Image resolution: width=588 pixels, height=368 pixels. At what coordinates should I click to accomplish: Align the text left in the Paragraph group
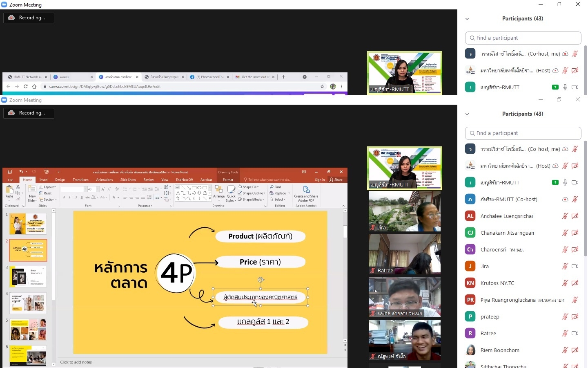pyautogui.click(x=125, y=197)
